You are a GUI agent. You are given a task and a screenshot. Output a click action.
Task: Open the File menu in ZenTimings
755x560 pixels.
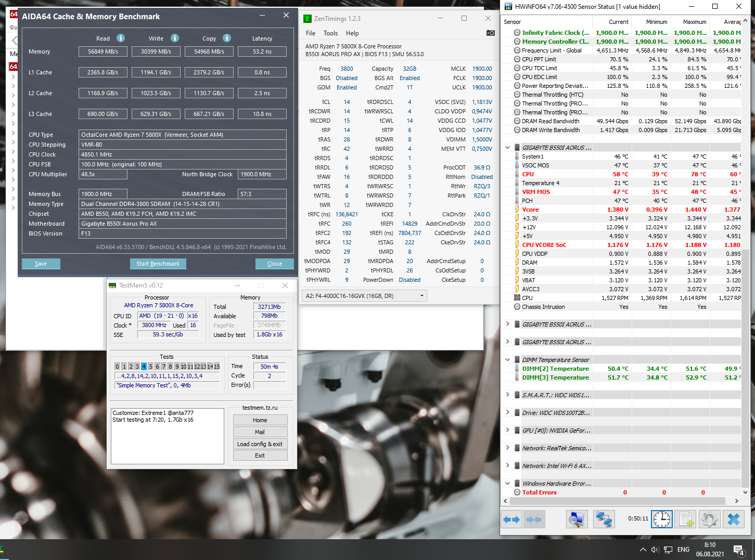(311, 33)
